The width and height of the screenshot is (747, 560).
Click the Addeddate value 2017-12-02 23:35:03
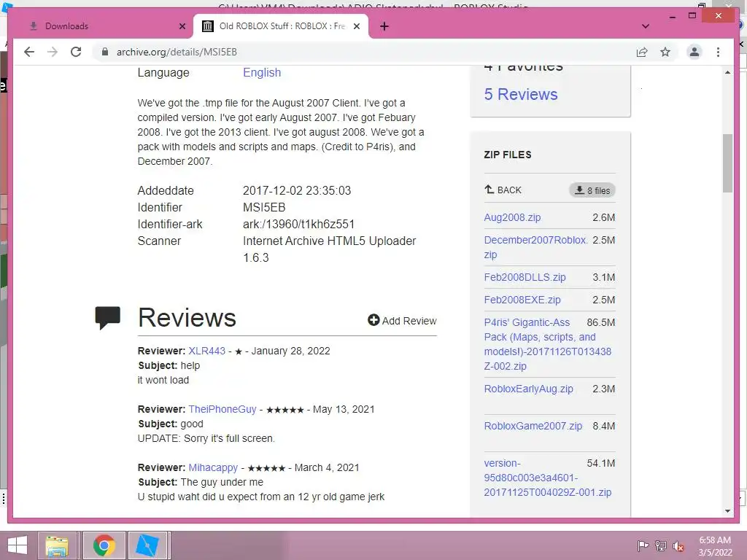pos(297,190)
